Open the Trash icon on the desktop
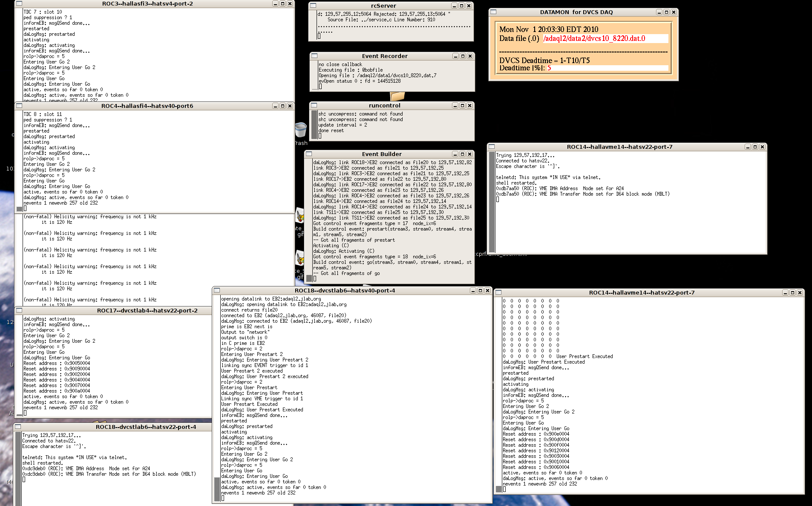This screenshot has width=812, height=506. coord(301,130)
